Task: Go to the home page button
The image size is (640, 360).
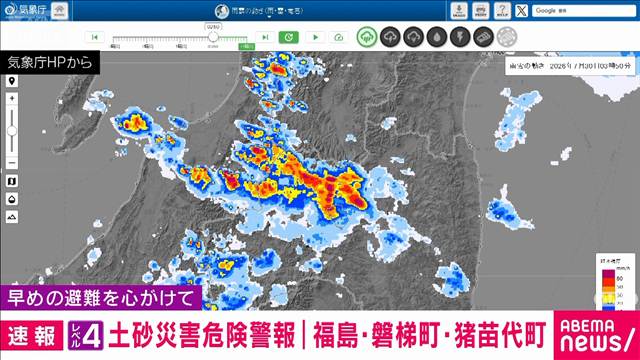Action: [60, 11]
